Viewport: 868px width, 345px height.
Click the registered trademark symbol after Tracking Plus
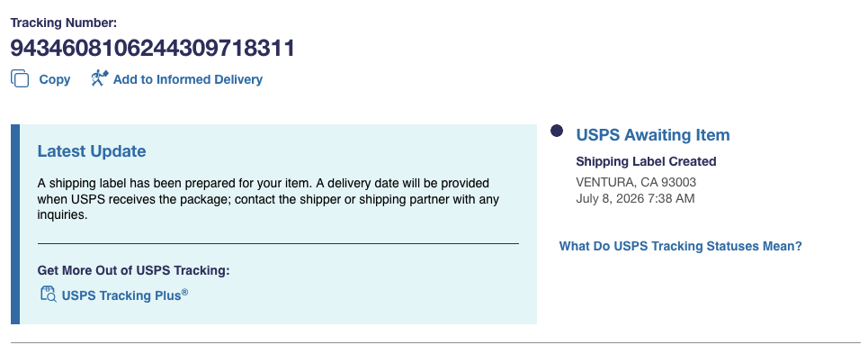point(185,293)
